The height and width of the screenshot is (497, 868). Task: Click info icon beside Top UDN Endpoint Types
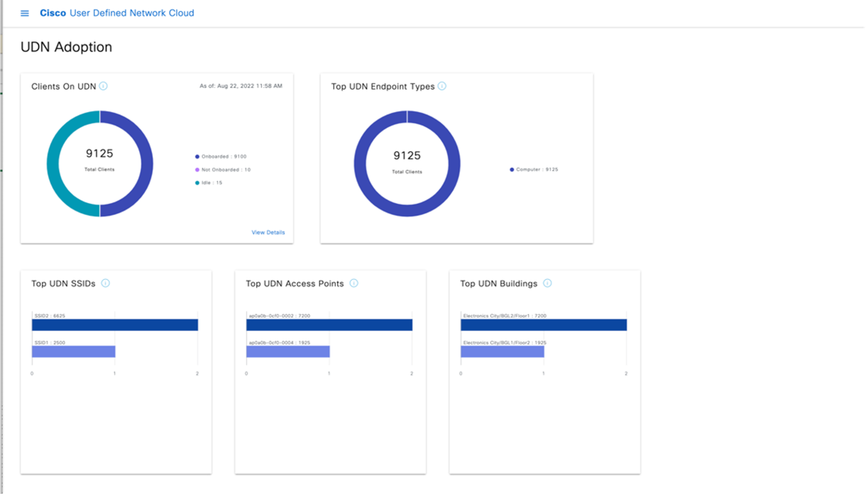[x=442, y=86]
